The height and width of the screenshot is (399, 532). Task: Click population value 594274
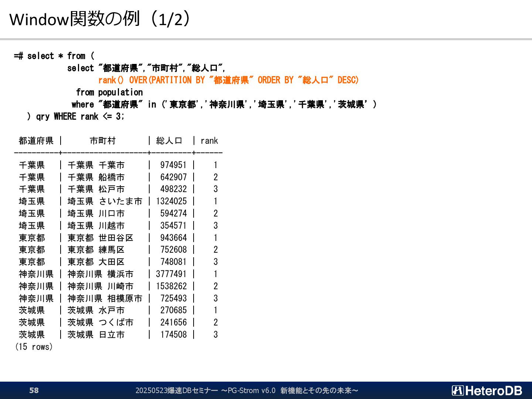[x=173, y=214]
